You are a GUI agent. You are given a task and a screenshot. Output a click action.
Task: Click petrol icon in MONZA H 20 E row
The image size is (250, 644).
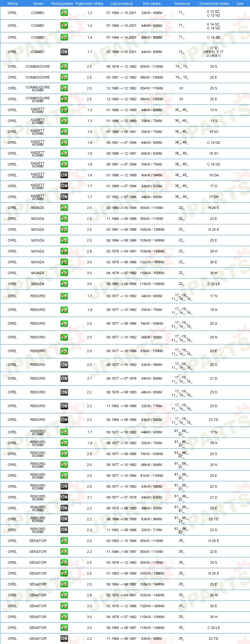pos(64,208)
